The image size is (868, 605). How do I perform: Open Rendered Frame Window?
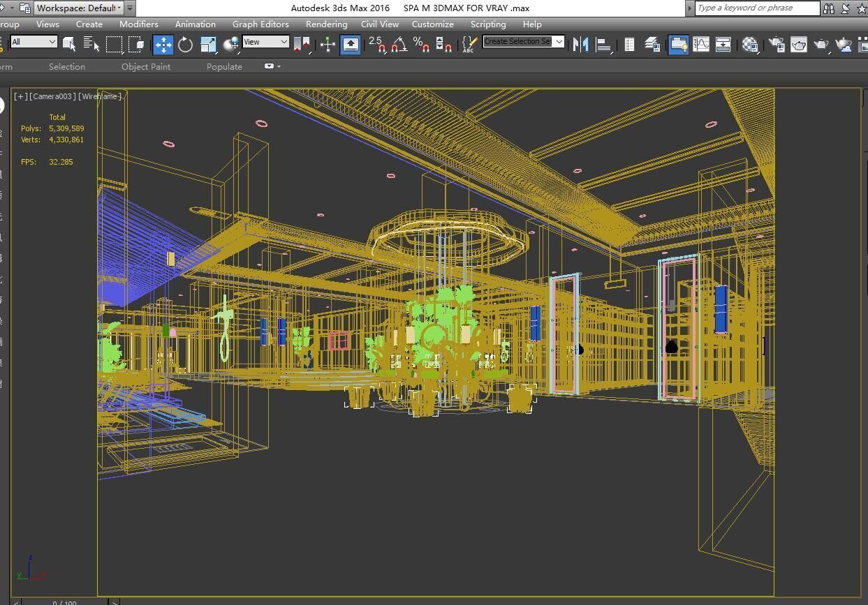799,44
